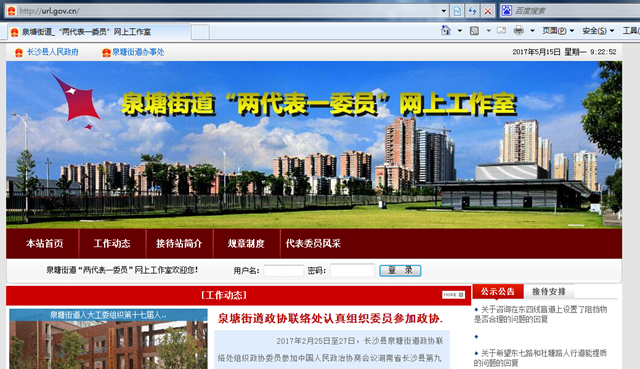Open the new blank tab button
This screenshot has width=640, height=369.
(200, 32)
